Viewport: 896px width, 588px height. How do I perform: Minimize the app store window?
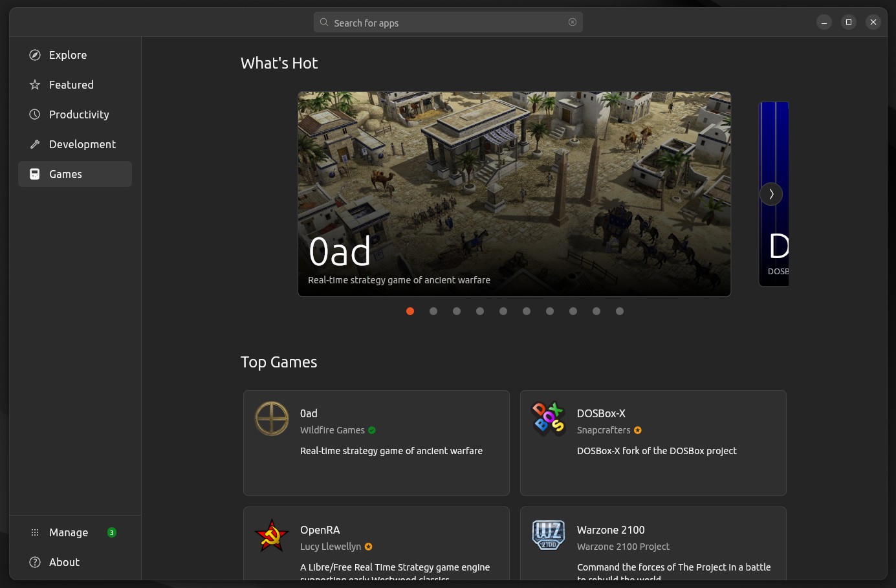[824, 22]
